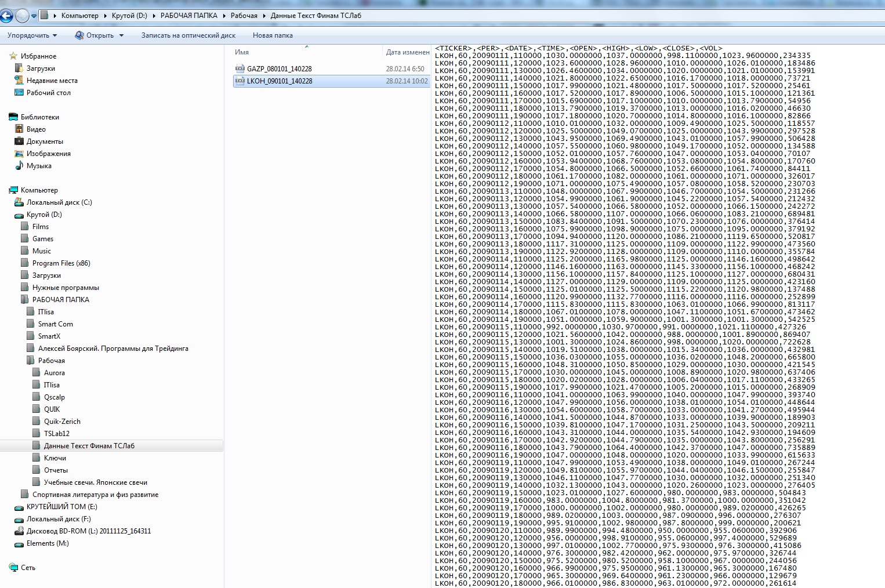Select the Локальный диск (C:) drive icon
885x588 pixels.
(19, 202)
